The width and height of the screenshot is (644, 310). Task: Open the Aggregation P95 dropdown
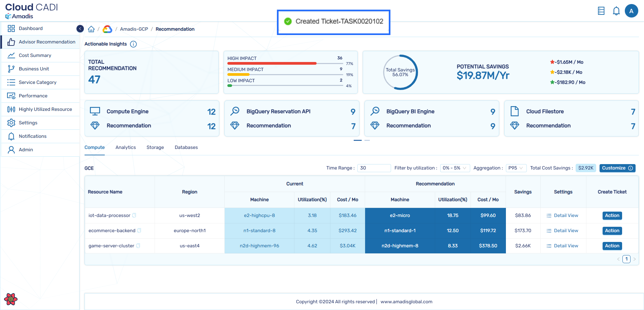click(x=516, y=168)
